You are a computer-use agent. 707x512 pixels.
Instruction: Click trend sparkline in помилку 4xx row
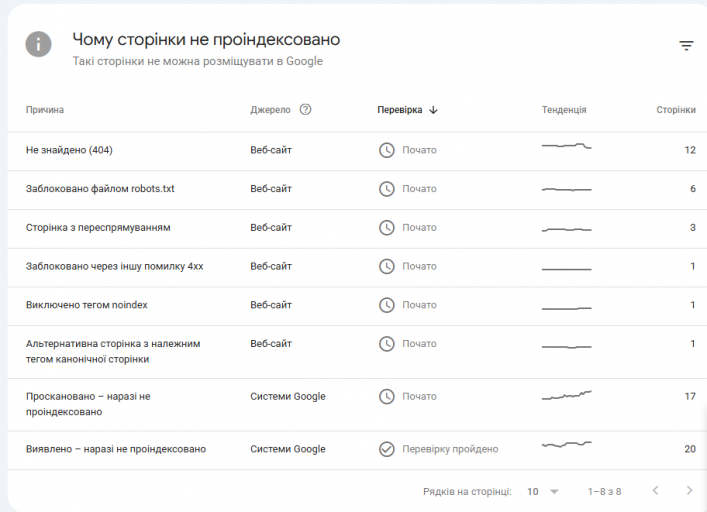click(566, 269)
